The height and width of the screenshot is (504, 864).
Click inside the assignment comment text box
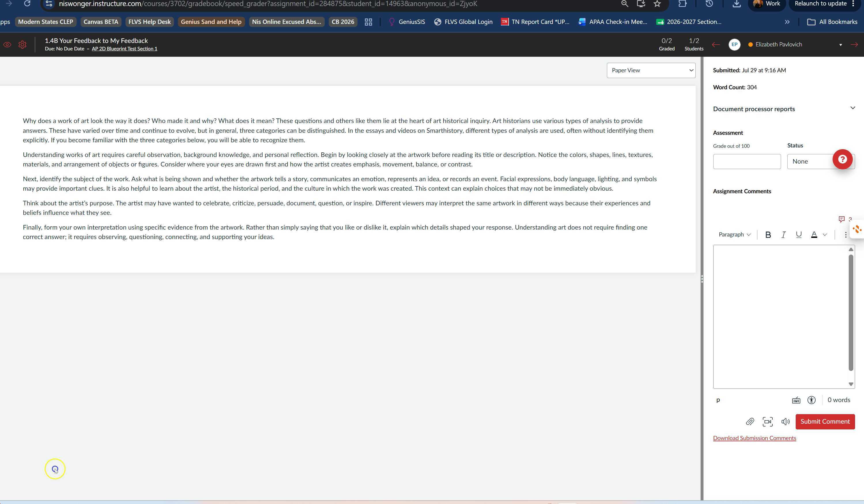click(780, 317)
